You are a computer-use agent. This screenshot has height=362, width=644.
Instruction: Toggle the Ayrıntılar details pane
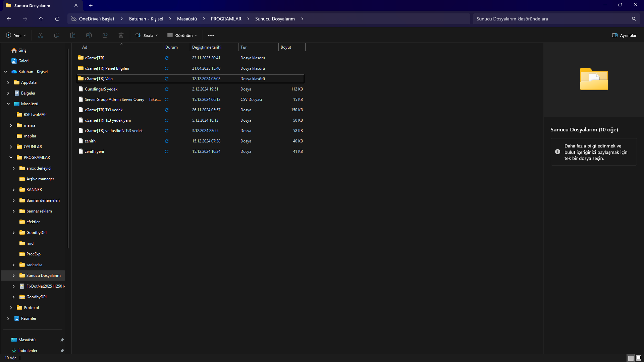click(x=624, y=35)
